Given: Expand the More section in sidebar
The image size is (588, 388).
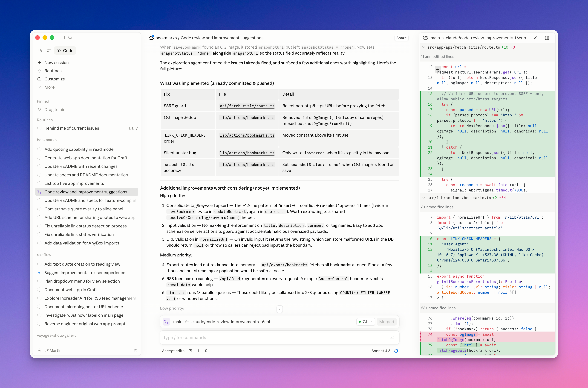Looking at the screenshot, I should [x=49, y=87].
